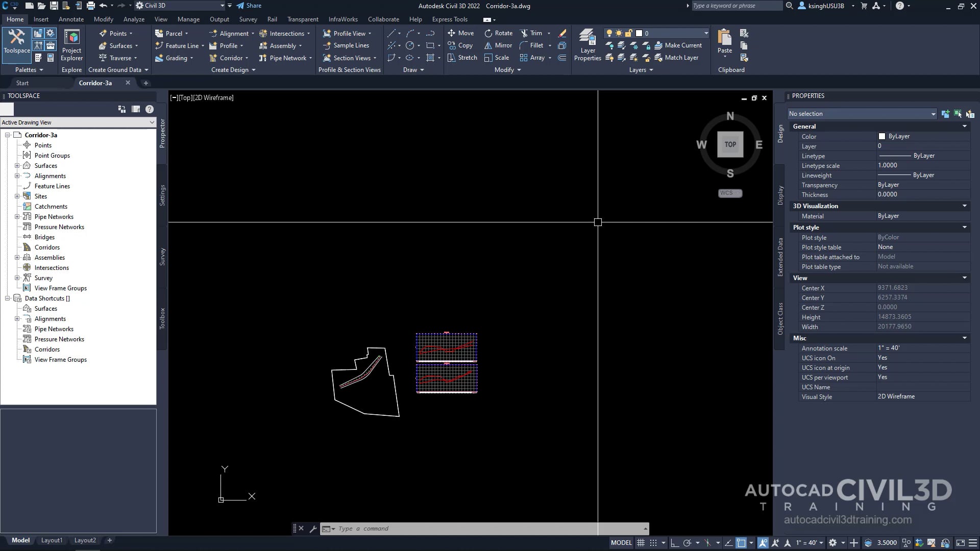Open the layer selection dropdown
Viewport: 980px width, 551px height.
[x=706, y=33]
